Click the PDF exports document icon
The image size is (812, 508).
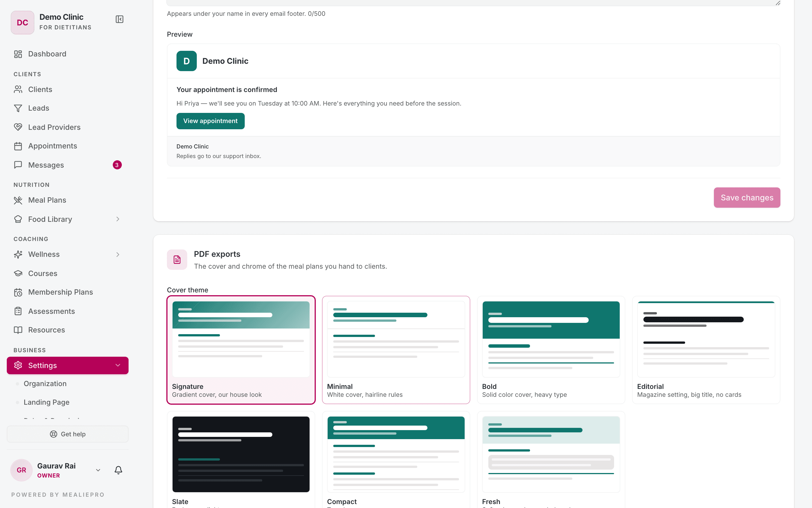(x=177, y=260)
